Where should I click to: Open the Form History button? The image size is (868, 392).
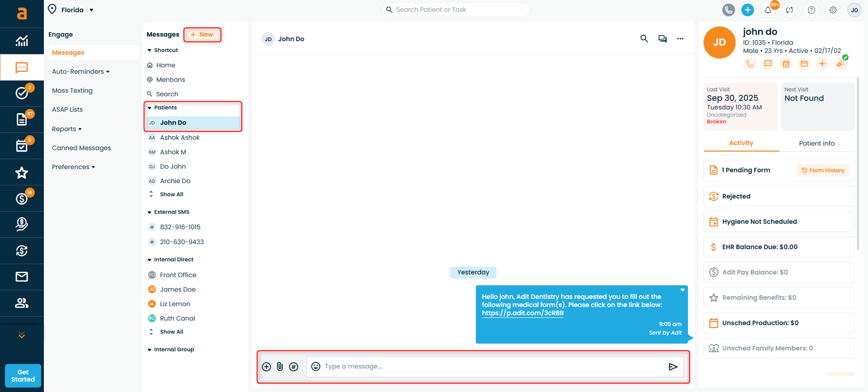pyautogui.click(x=823, y=170)
